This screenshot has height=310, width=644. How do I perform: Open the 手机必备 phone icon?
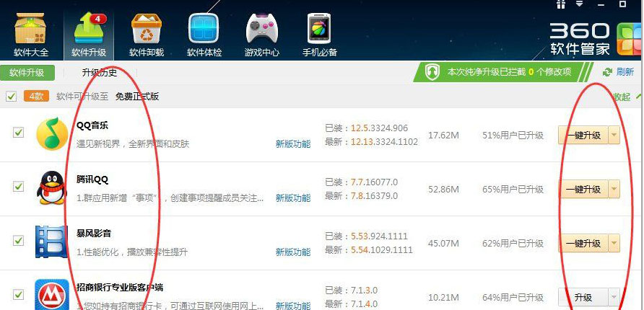pyautogui.click(x=319, y=28)
